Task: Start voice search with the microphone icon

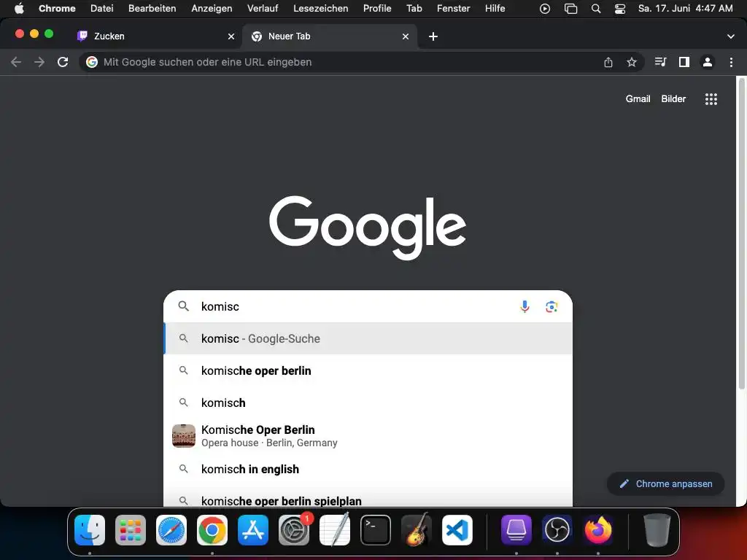Action: pyautogui.click(x=525, y=307)
